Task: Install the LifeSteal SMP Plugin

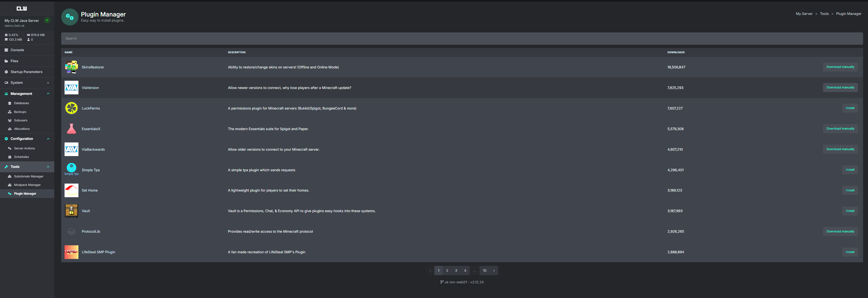Action: point(850,252)
